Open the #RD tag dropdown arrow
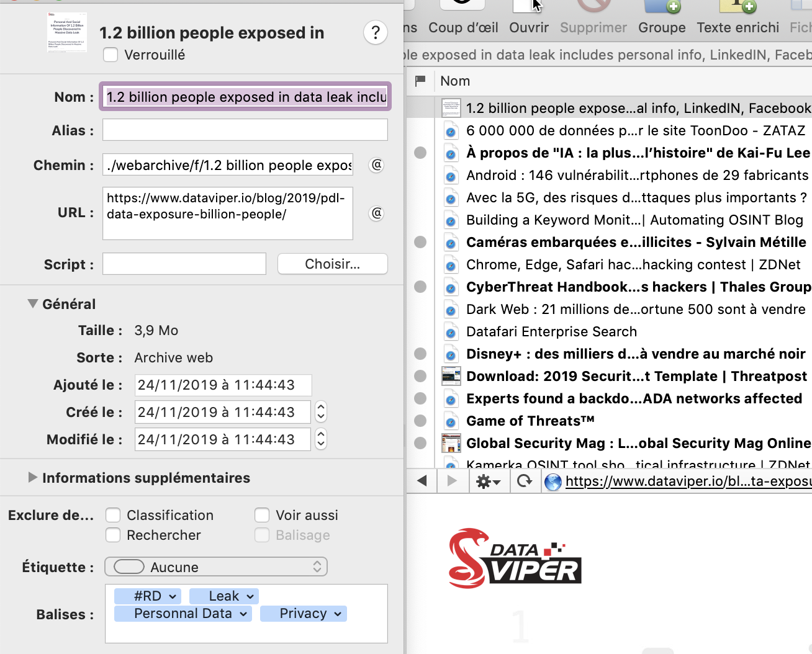Viewport: 812px width, 654px height. pos(173,596)
